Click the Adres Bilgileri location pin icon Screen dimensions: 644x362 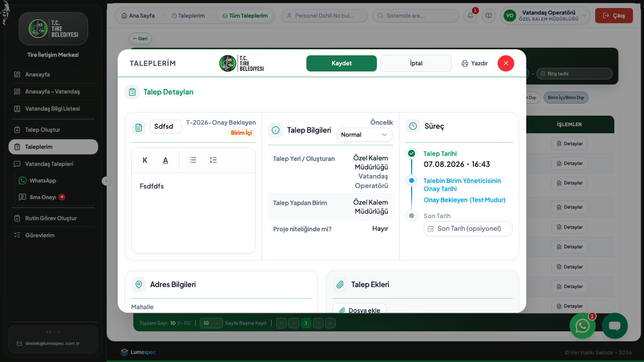[x=139, y=285]
